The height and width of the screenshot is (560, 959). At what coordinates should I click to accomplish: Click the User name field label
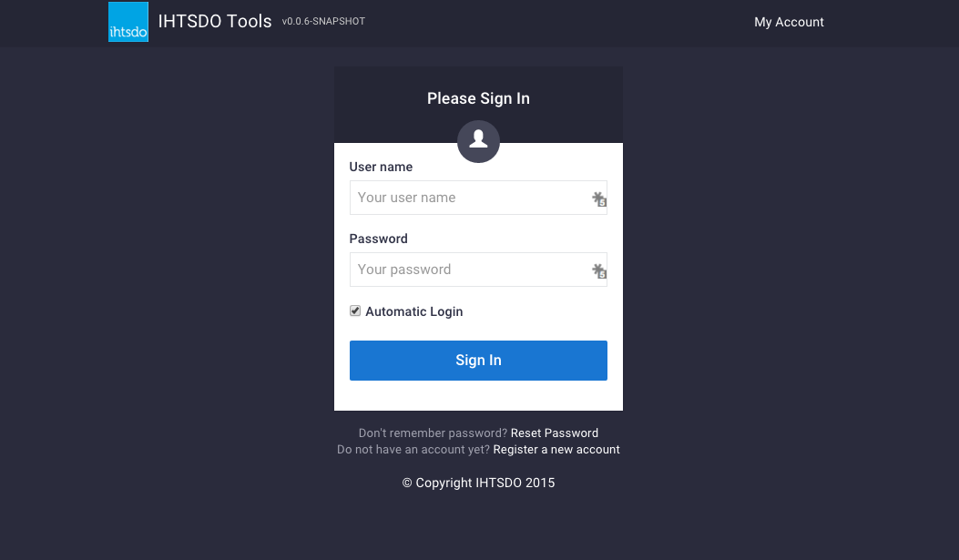381,167
